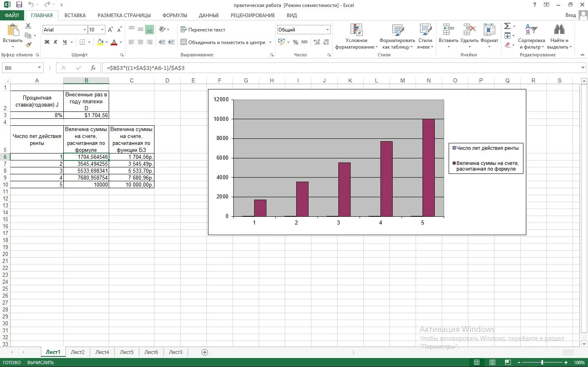Screen dimensions: 588x367
Task: Click the Save icon in quick access toolbar
Action: pyautogui.click(x=19, y=5)
